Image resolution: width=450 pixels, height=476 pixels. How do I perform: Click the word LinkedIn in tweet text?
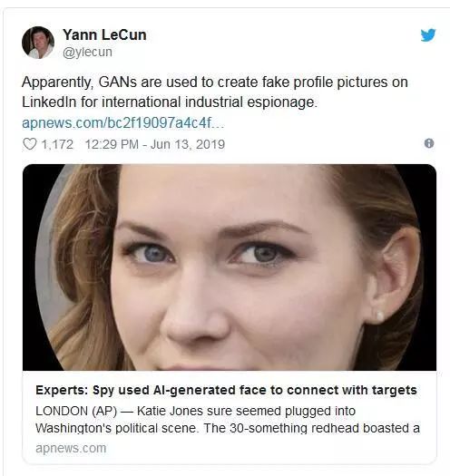(49, 102)
